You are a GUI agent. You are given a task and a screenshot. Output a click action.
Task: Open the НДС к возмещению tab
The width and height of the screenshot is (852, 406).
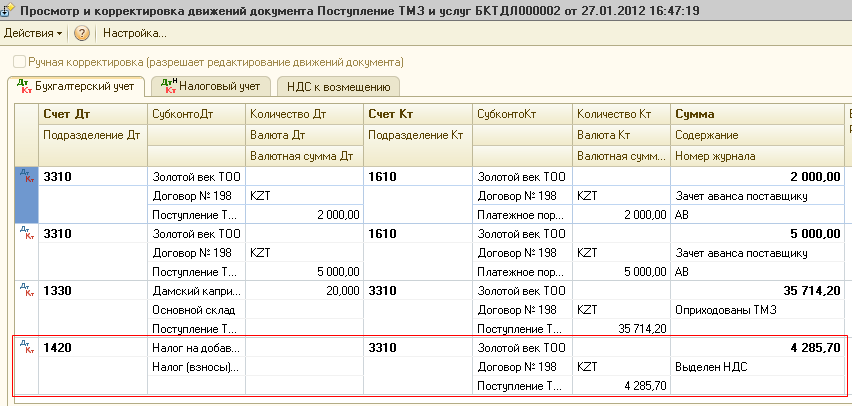[338, 87]
